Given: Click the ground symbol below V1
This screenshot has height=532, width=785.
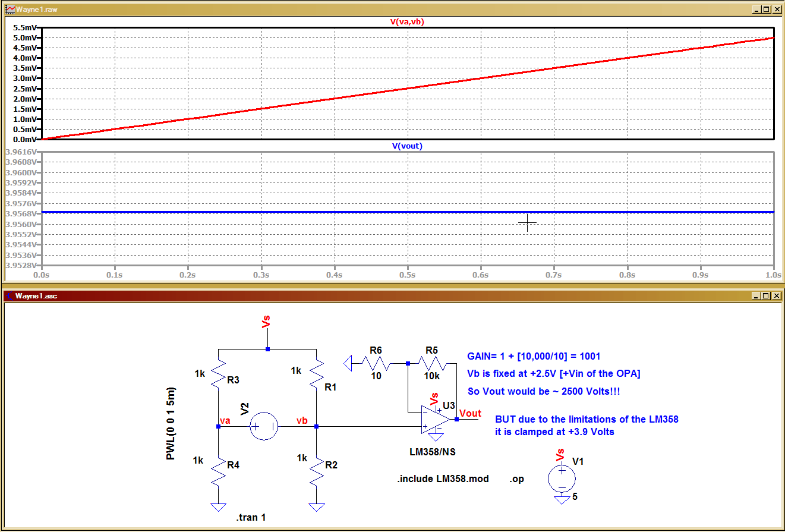Looking at the screenshot, I should [x=562, y=499].
